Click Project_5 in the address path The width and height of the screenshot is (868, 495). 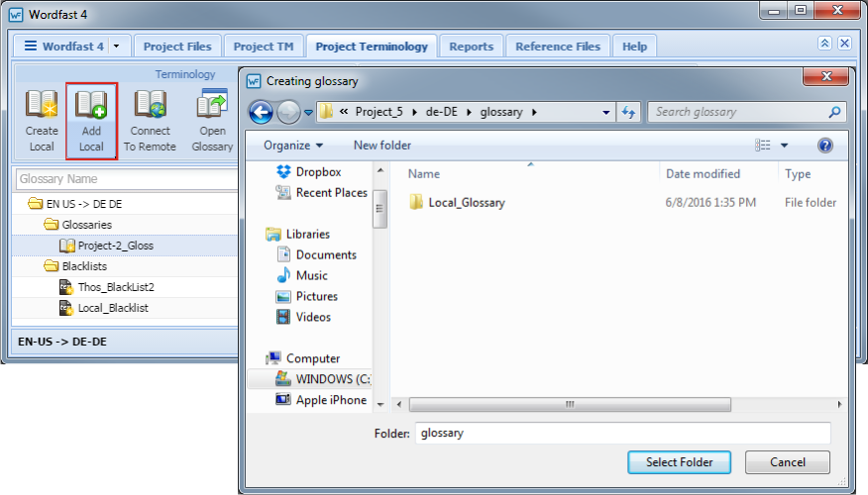click(380, 112)
